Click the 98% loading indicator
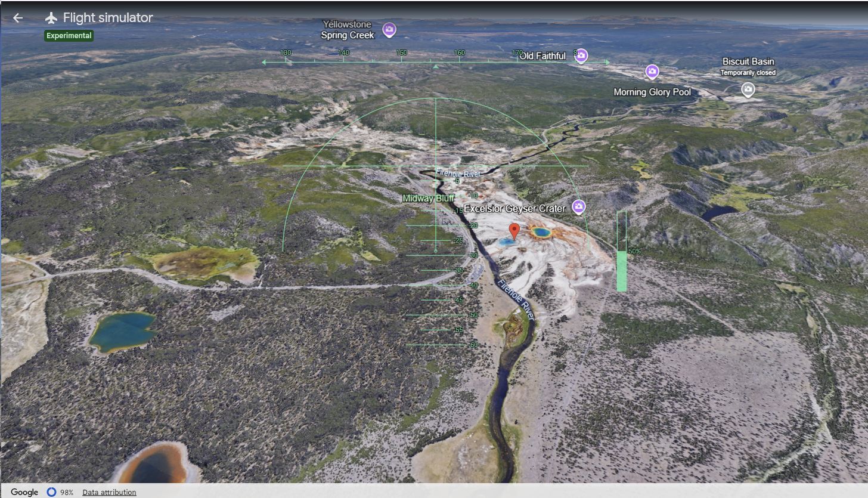The image size is (868, 498). click(60, 492)
